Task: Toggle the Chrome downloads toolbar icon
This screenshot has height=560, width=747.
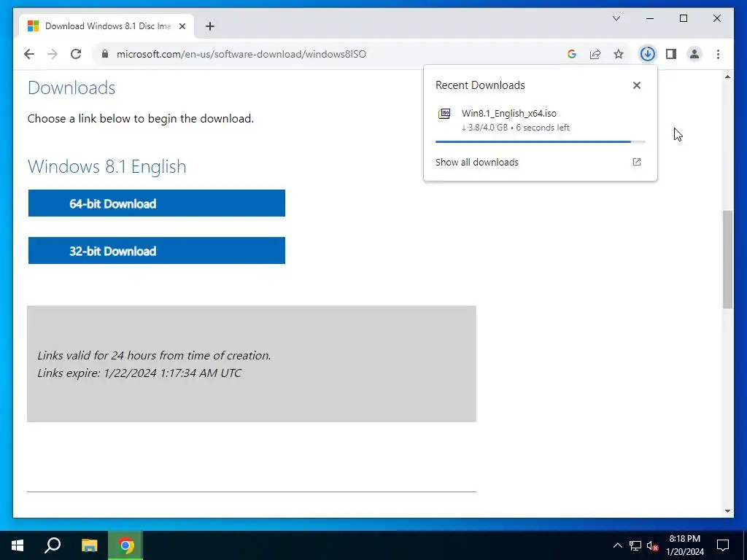Action: tap(648, 54)
